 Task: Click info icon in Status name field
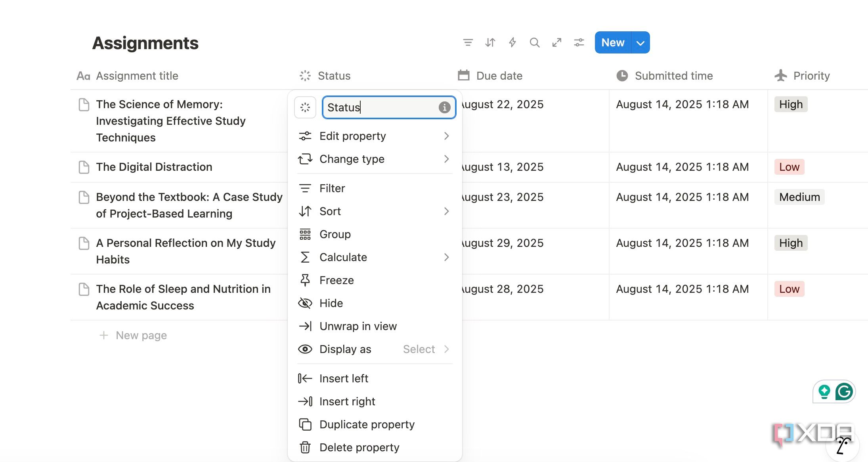tap(444, 107)
